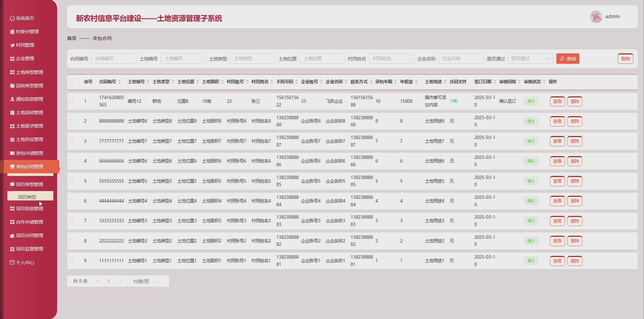
Task: Click 删除 for contract 8888888888
Action: click(x=575, y=121)
